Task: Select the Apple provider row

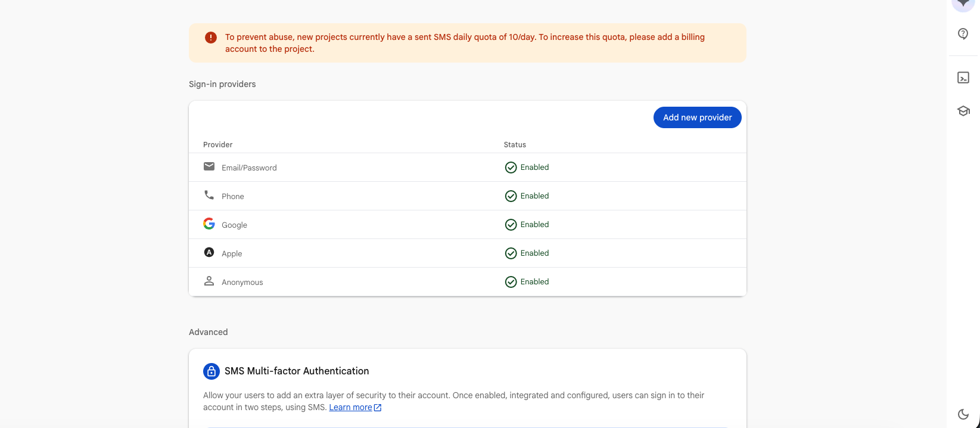Action: coord(467,253)
